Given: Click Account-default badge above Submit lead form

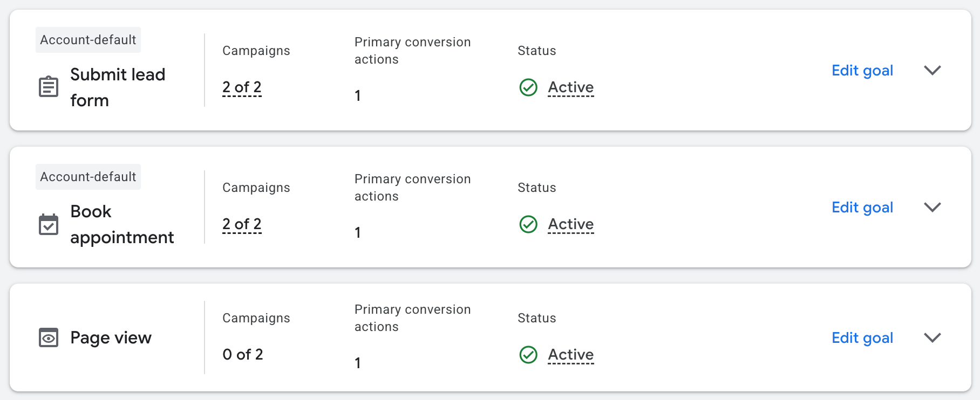Looking at the screenshot, I should (88, 40).
